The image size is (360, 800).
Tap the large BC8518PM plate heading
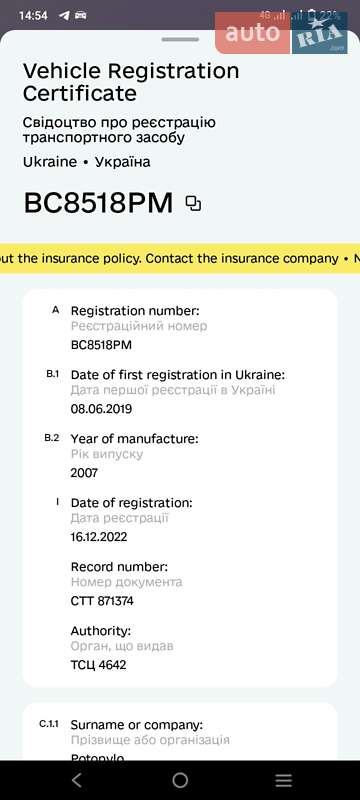click(98, 204)
